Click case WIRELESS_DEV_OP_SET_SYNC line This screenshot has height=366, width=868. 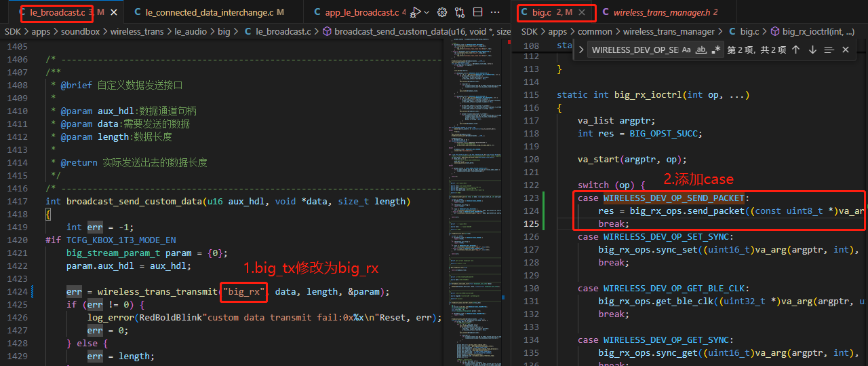pyautogui.click(x=654, y=236)
